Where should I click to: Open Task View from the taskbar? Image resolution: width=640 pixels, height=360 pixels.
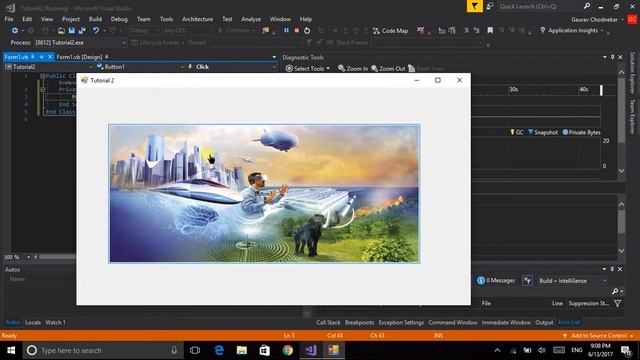pos(195,350)
